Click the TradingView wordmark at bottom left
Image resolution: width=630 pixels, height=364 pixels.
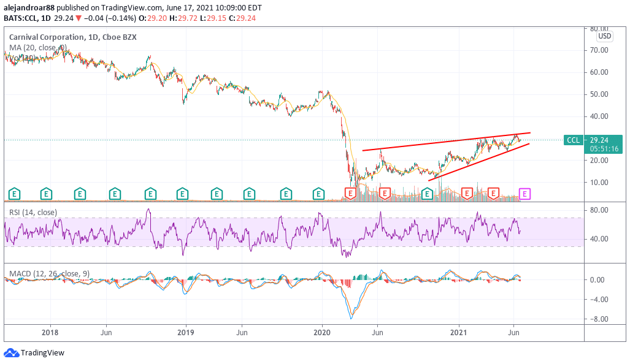pyautogui.click(x=42, y=353)
